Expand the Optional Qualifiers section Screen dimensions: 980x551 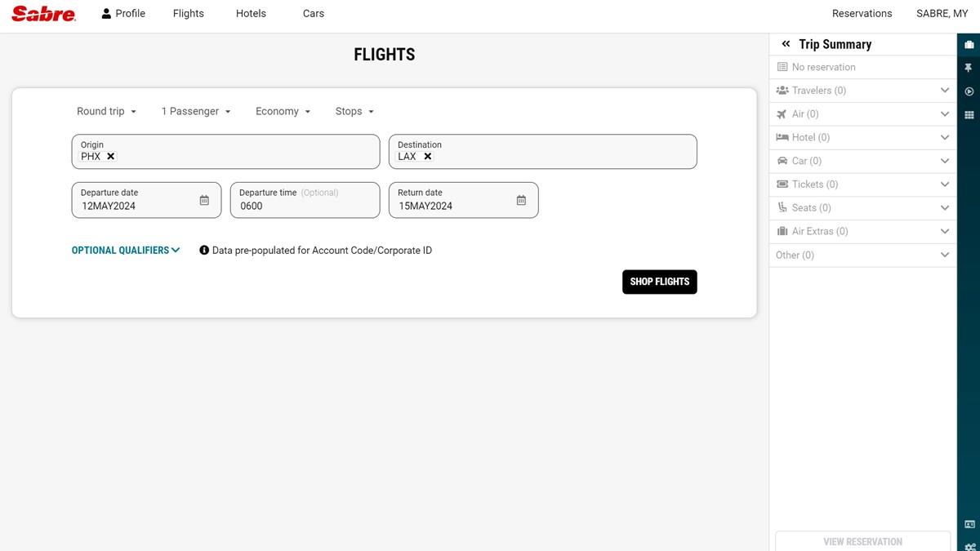pyautogui.click(x=126, y=251)
